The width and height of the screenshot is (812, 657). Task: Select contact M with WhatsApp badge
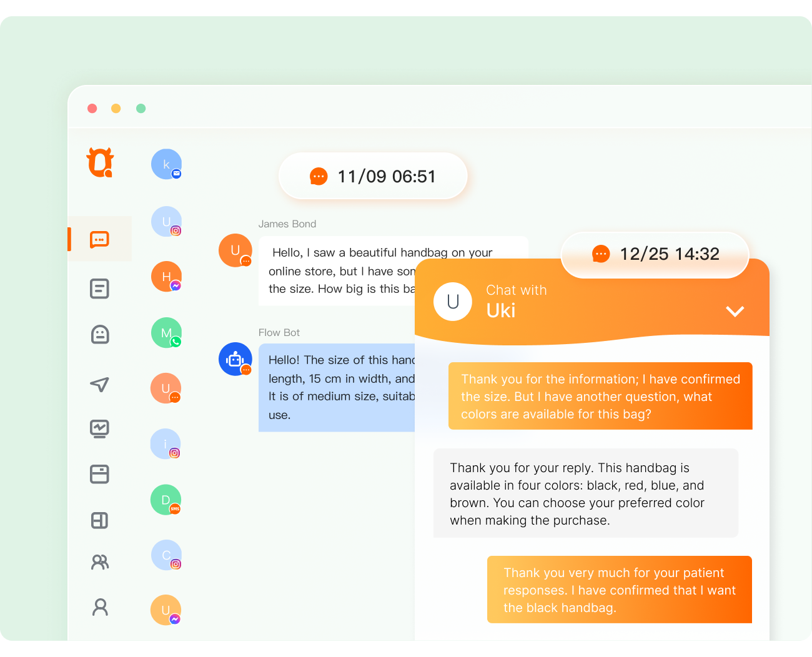(x=166, y=333)
